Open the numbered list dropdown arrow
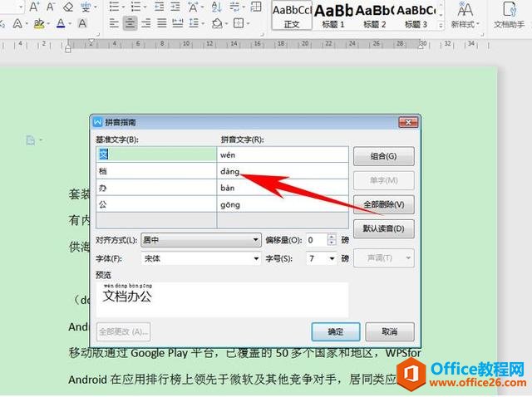Image resolution: width=532 pixels, height=397 pixels. [145, 7]
